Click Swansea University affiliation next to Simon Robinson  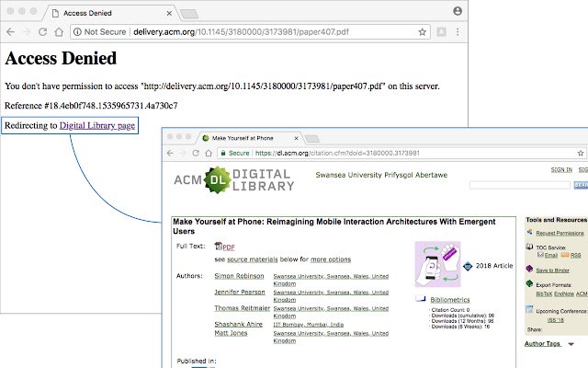pos(331,280)
